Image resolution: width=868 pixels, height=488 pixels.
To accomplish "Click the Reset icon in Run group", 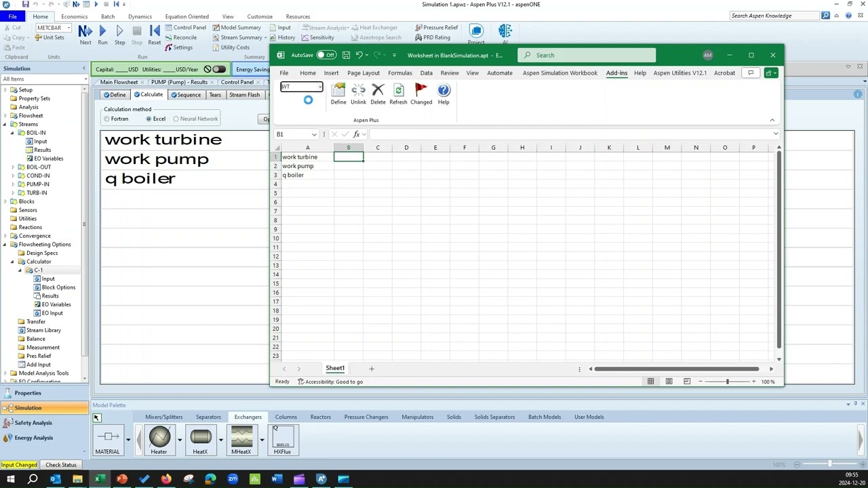I will [155, 35].
